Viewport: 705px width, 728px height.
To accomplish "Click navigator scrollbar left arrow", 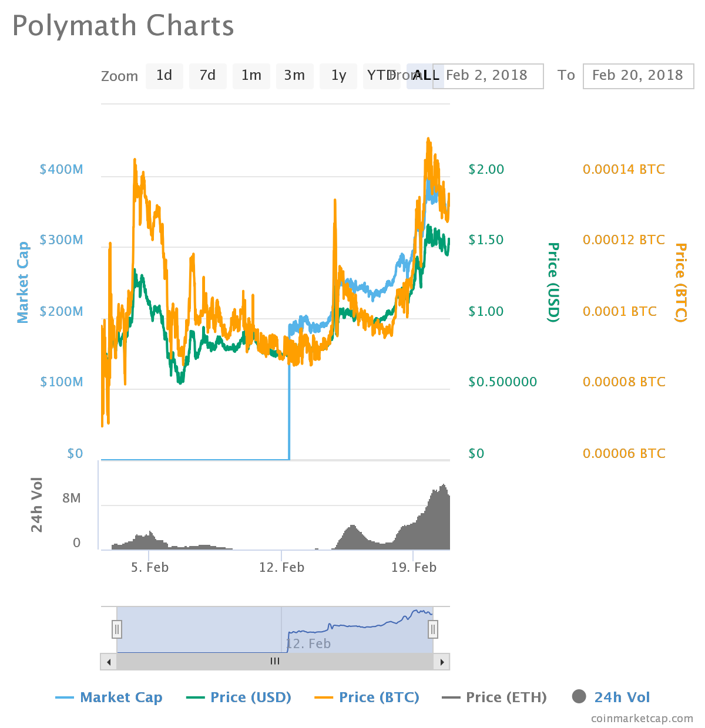I will 108,662.
